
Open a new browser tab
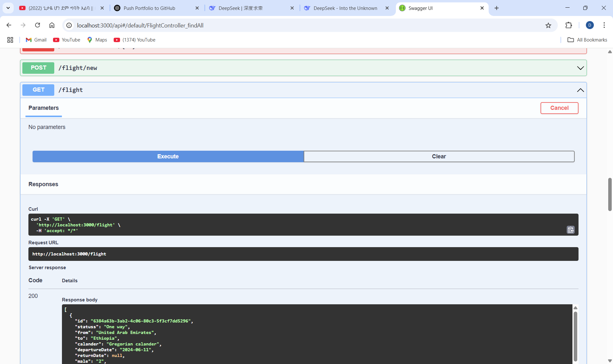pos(496,8)
